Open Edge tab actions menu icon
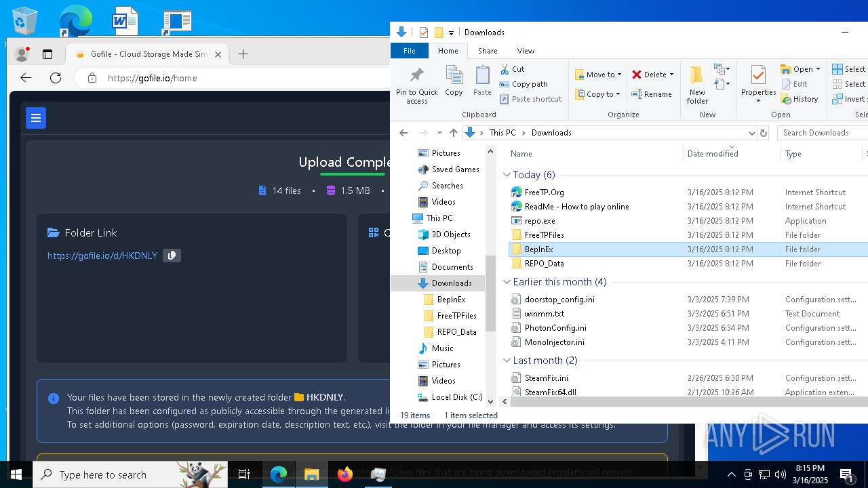868x488 pixels. point(47,54)
